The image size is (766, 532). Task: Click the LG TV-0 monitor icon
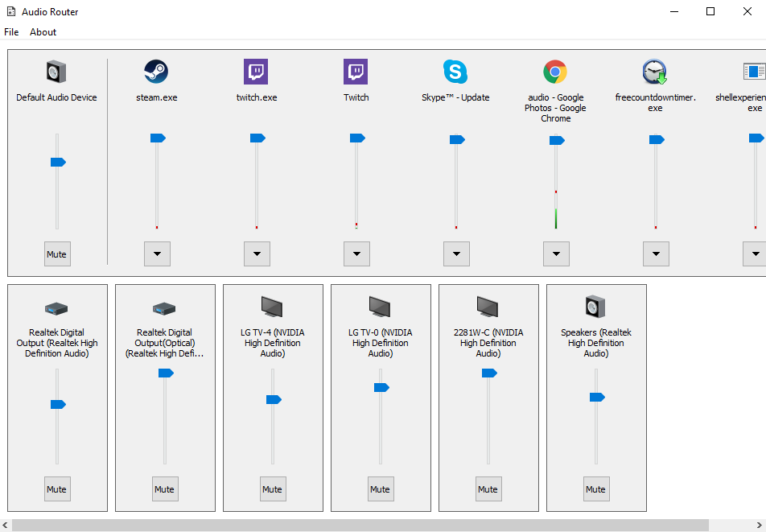(380, 307)
